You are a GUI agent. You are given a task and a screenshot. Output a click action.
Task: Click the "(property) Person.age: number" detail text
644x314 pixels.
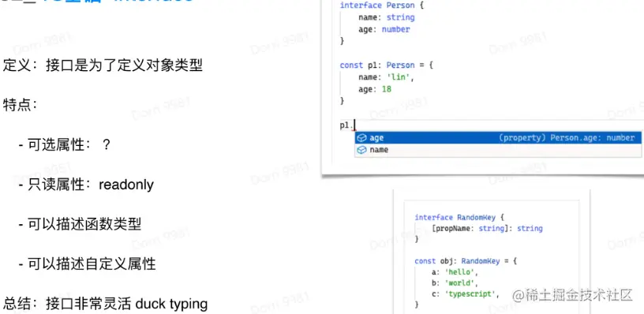point(567,138)
